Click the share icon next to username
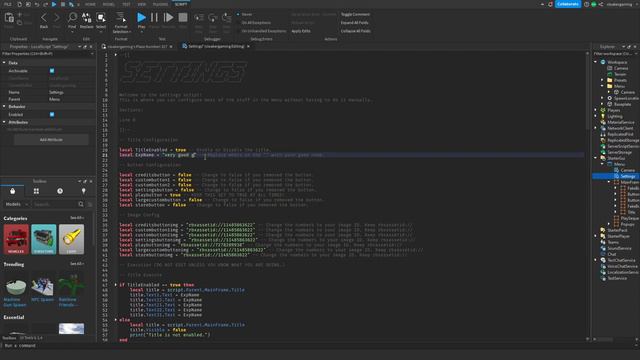 (601, 4)
